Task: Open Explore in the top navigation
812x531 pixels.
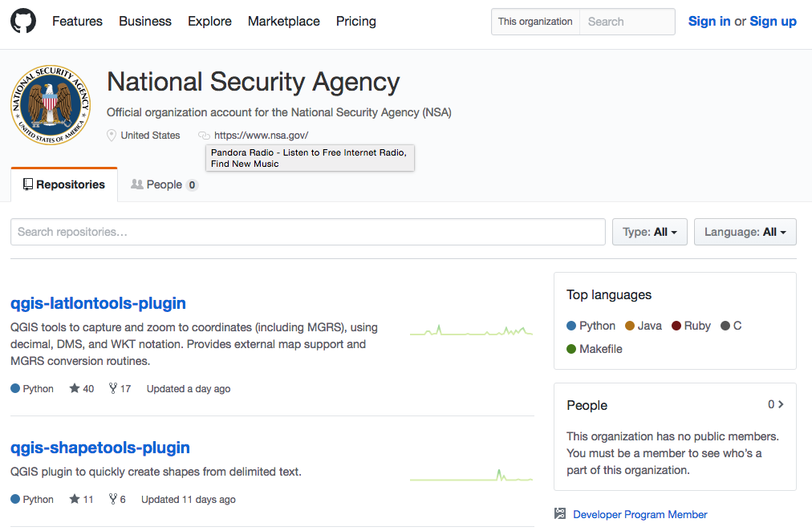Action: (209, 21)
